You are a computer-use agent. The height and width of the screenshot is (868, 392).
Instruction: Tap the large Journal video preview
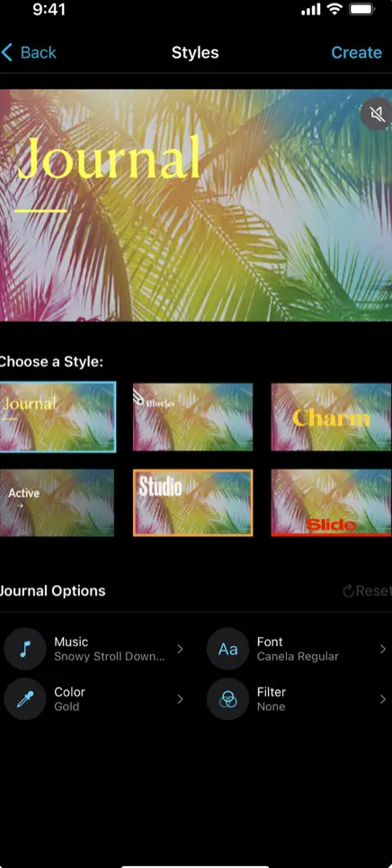tap(196, 205)
